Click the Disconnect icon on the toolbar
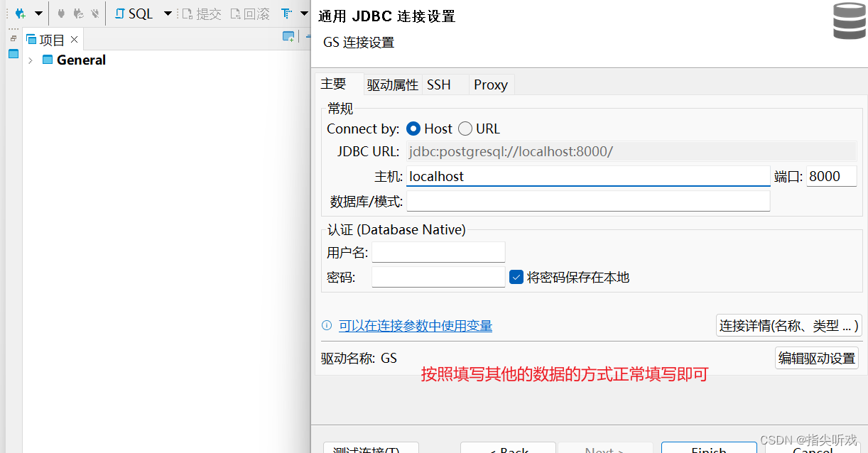Image resolution: width=868 pixels, height=453 pixels. (x=94, y=13)
